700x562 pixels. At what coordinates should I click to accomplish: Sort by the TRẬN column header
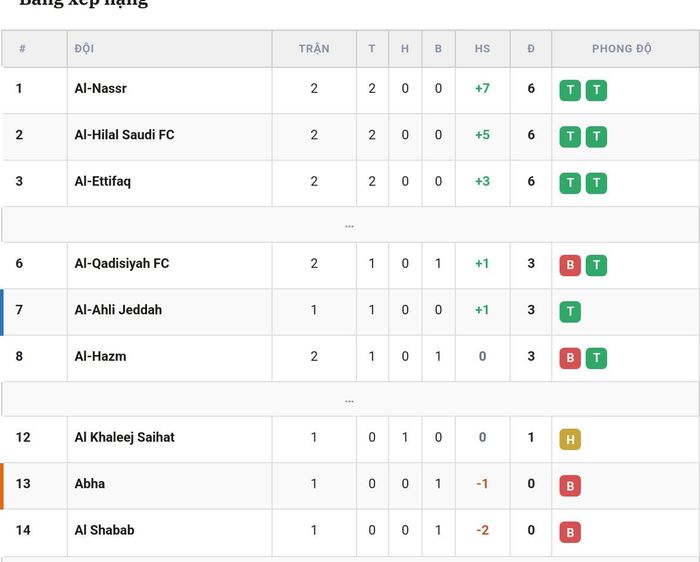click(314, 49)
